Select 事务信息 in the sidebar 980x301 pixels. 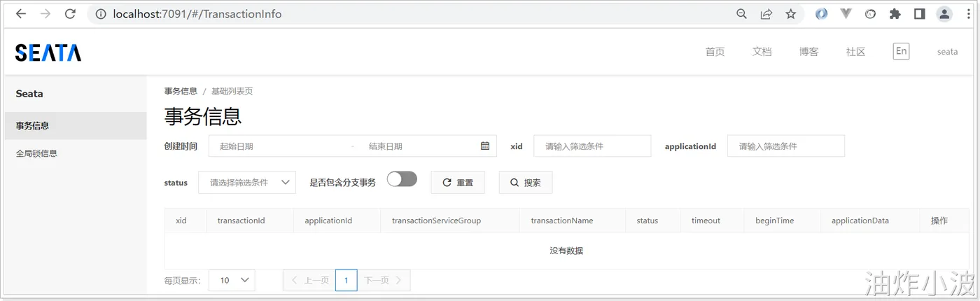[75, 126]
